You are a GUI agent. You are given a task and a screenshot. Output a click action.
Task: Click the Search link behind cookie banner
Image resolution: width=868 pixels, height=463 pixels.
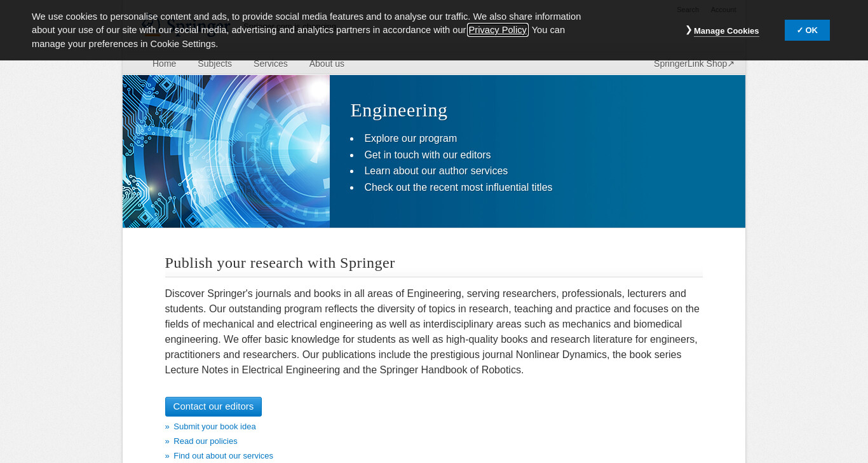[x=688, y=10]
